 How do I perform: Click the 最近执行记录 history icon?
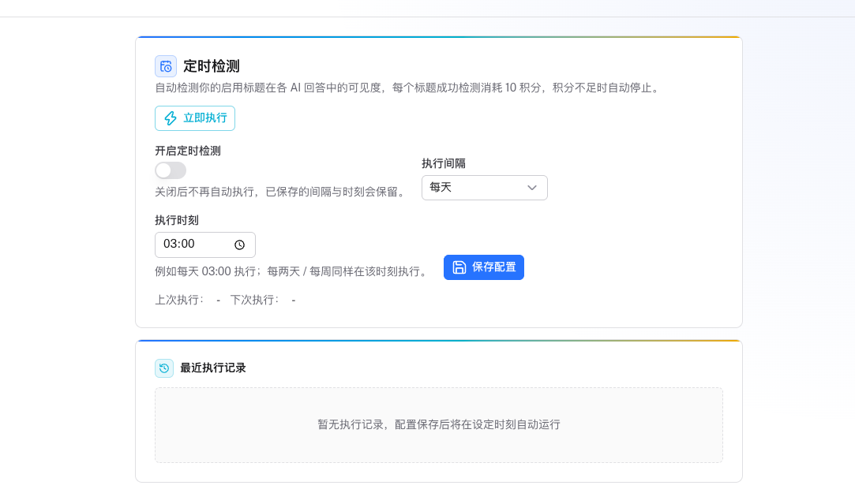(164, 368)
